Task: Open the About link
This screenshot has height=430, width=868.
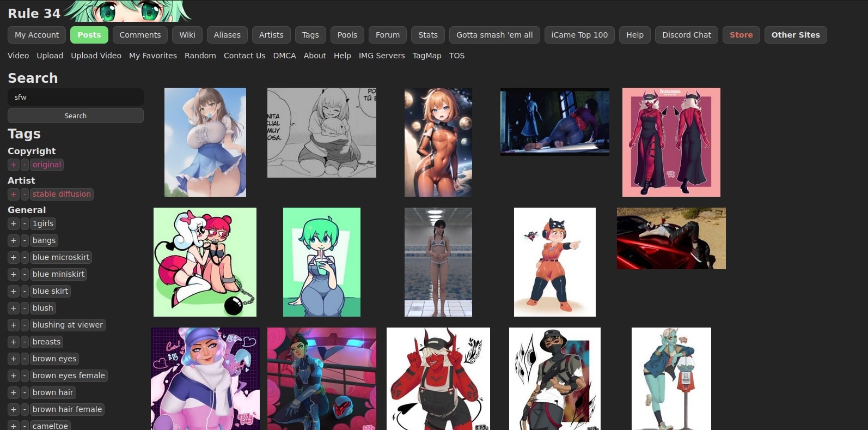Action: click(315, 56)
